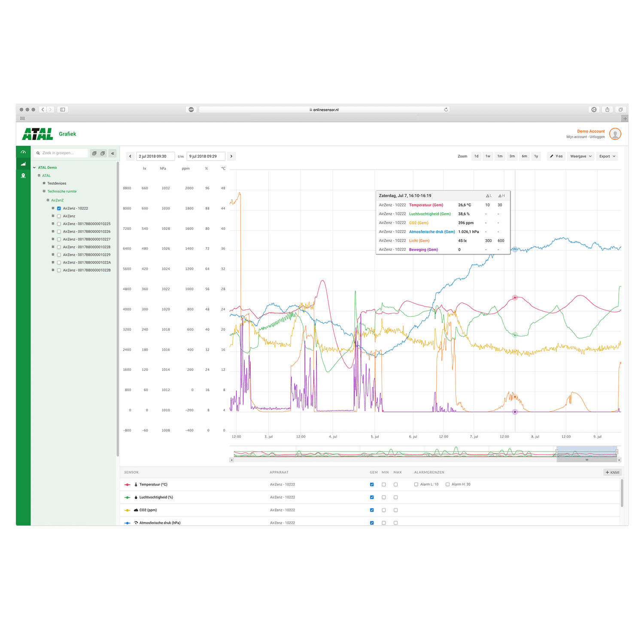This screenshot has width=644, height=644.
Task: Expand the Testdevices tree node
Action: click(44, 183)
